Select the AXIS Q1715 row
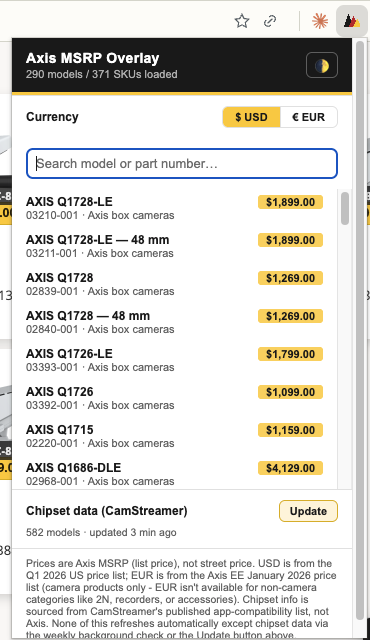Image resolution: width=370 pixels, height=640 pixels. [176, 436]
